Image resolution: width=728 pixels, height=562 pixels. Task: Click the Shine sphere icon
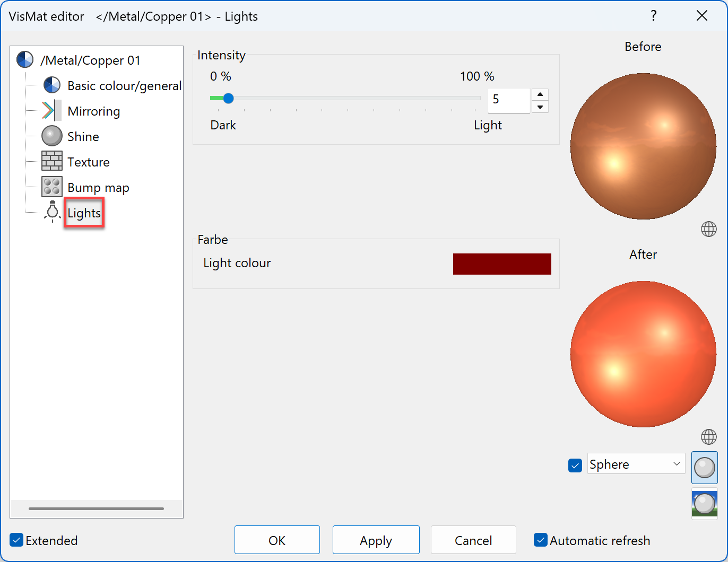[51, 136]
